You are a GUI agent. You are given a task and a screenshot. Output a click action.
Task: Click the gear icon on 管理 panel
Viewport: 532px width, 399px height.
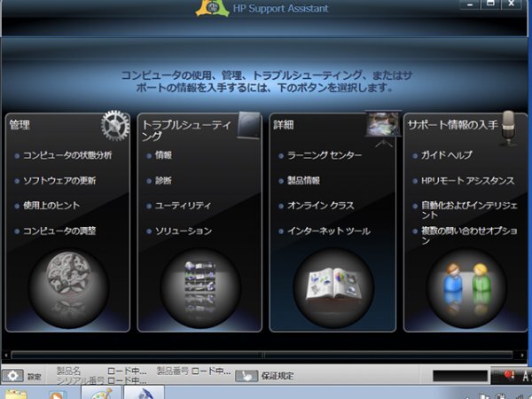115,126
